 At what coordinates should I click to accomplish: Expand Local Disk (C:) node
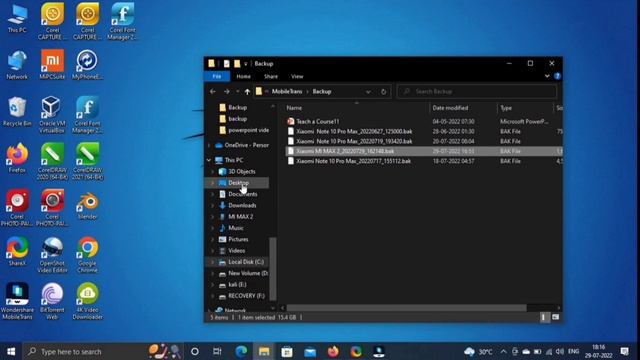point(213,262)
